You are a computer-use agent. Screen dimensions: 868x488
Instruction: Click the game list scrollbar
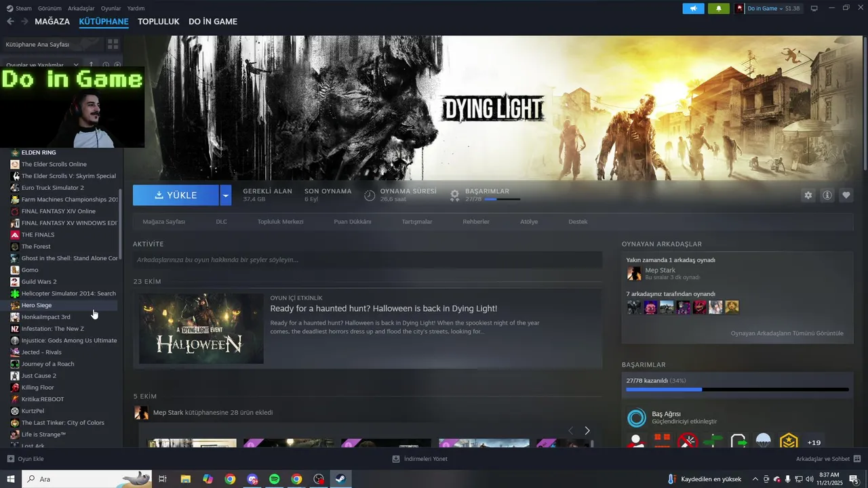pyautogui.click(x=120, y=224)
